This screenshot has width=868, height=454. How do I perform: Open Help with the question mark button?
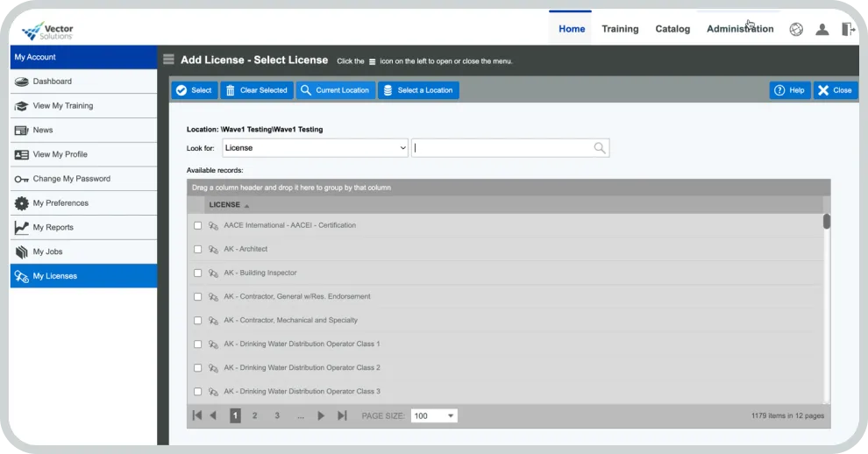(x=789, y=90)
